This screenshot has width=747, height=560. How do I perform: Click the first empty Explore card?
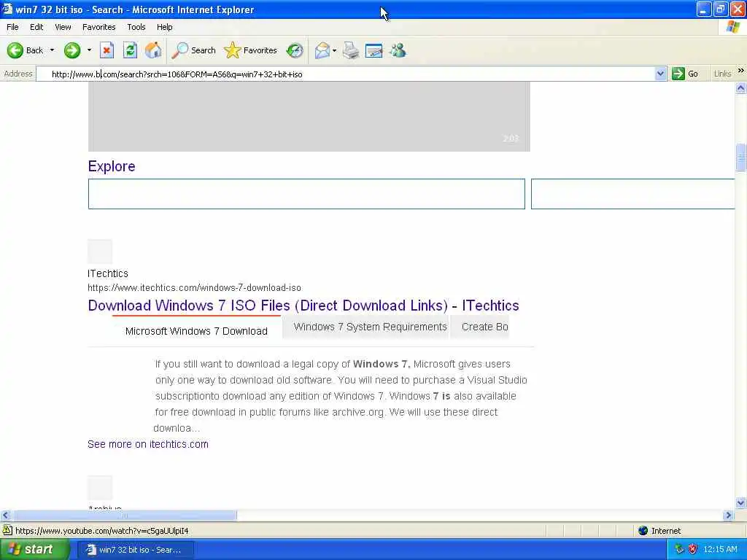[306, 194]
